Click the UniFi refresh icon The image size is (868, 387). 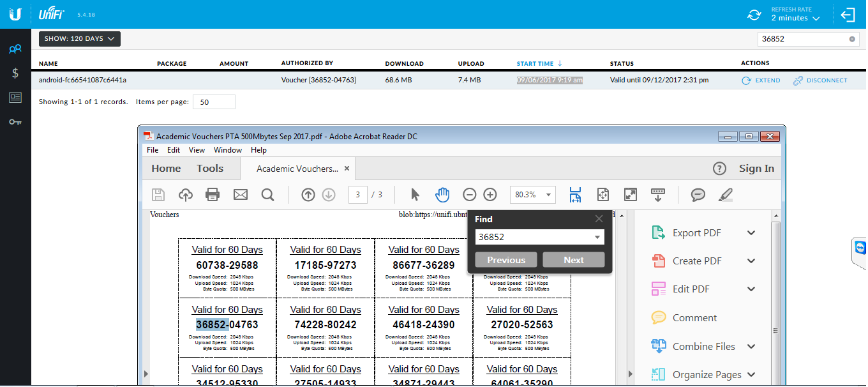click(x=754, y=15)
